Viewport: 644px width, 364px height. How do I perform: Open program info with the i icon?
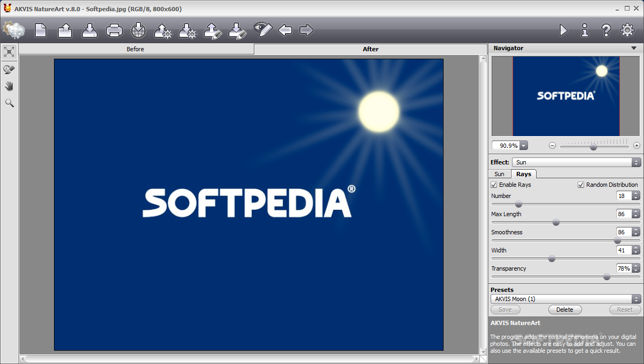click(x=585, y=30)
